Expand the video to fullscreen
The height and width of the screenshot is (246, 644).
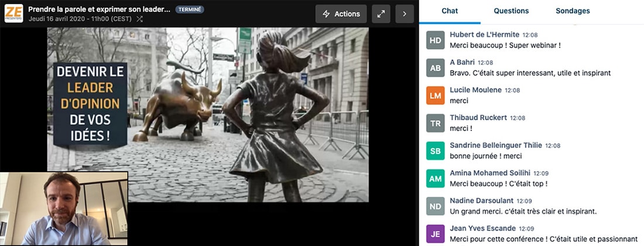[381, 14]
